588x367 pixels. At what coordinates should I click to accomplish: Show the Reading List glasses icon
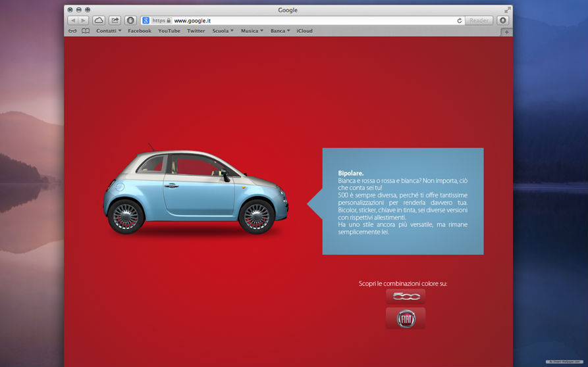72,31
